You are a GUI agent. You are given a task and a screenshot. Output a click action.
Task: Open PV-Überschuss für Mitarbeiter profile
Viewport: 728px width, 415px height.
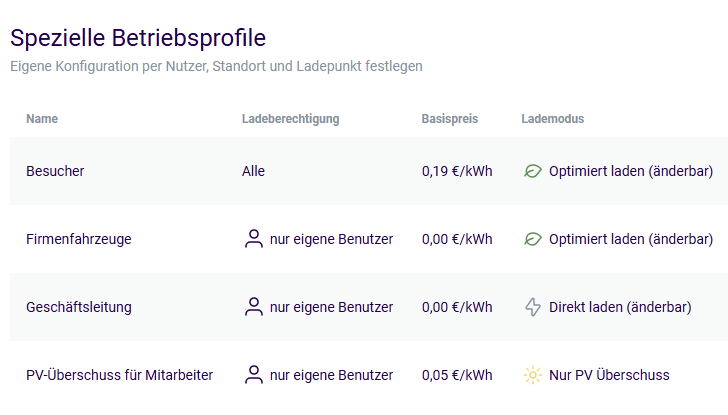[x=119, y=375]
